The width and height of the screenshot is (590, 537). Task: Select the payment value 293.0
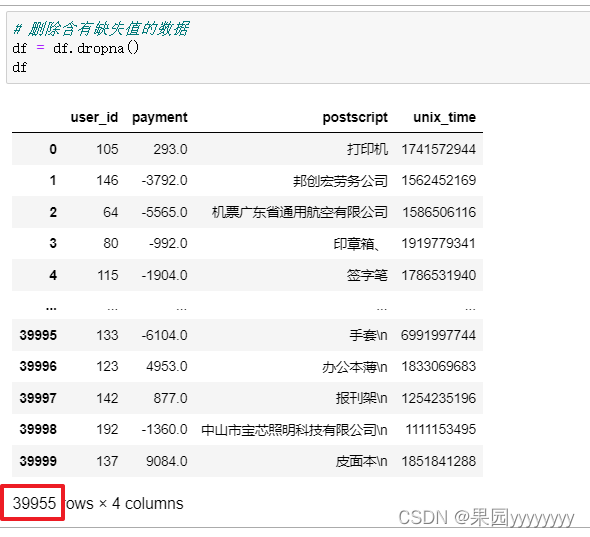coord(170,149)
